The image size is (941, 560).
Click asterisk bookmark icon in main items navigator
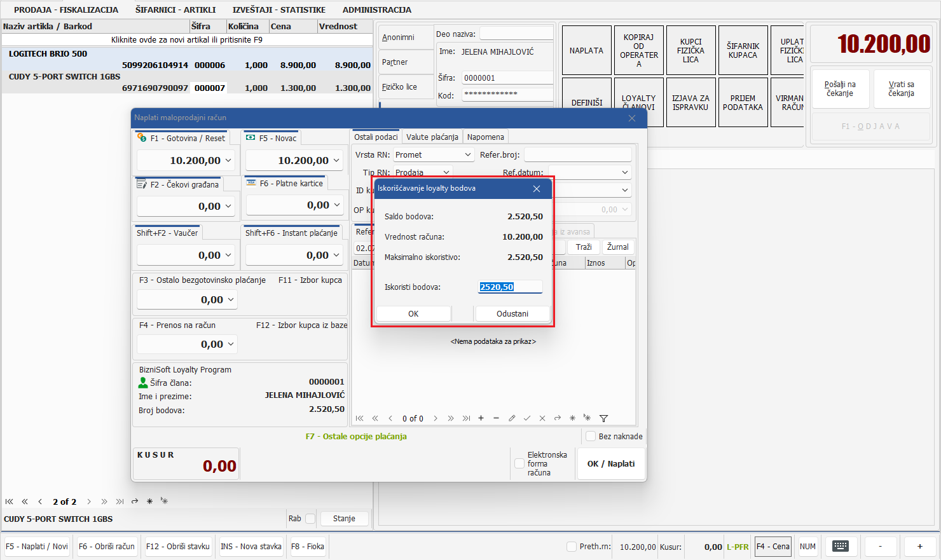[x=150, y=502]
